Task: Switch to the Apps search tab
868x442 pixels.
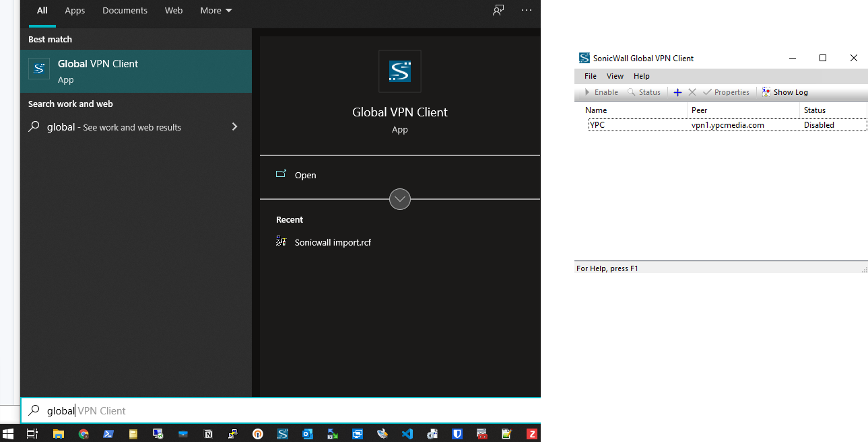Action: tap(75, 11)
